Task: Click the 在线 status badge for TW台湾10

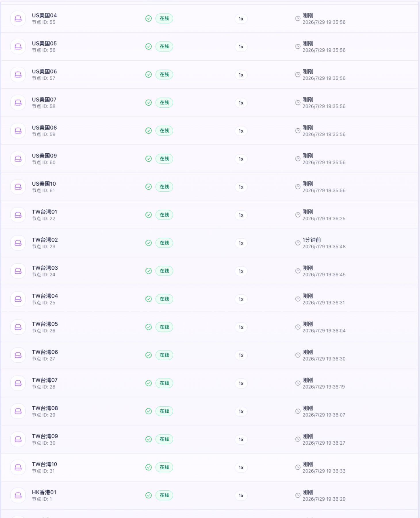Action: pyautogui.click(x=164, y=467)
